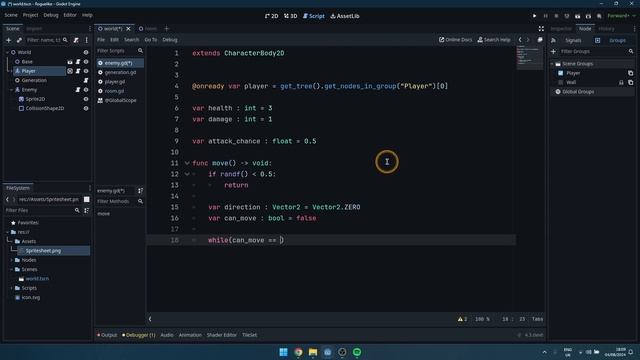Click the Search Help button
Viewport: 640px width, 360px height.
point(493,40)
